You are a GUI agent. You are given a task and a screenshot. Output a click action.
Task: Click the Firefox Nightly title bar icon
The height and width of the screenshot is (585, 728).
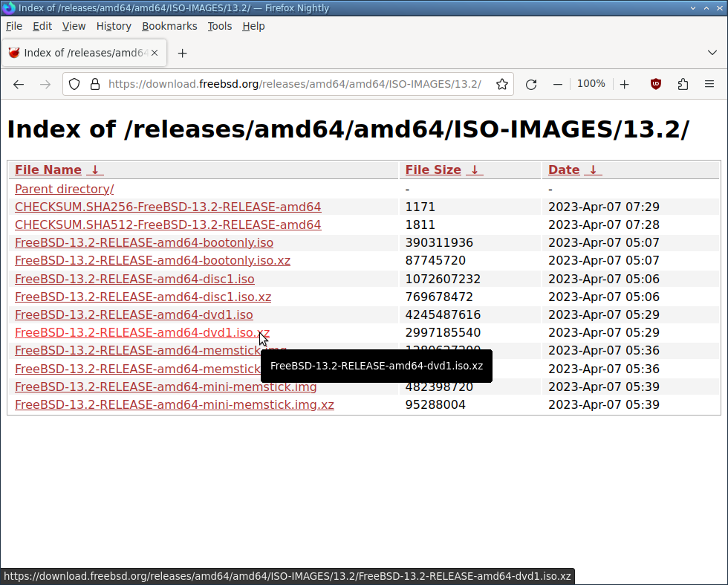point(8,8)
